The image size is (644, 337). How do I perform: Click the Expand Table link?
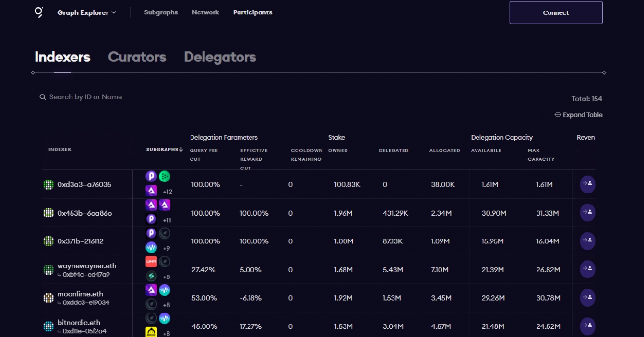[x=578, y=115]
